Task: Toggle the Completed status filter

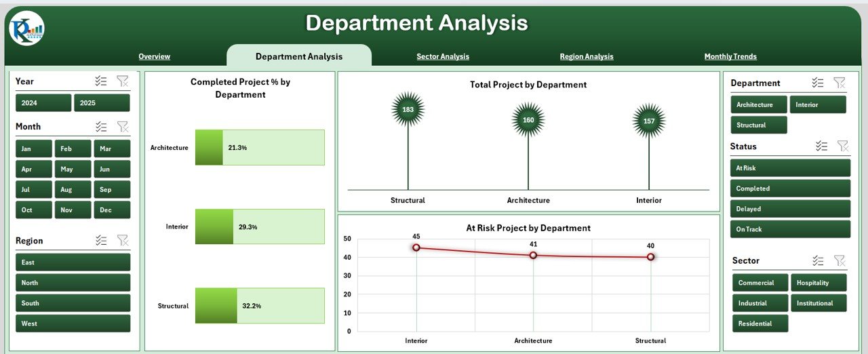Action: [x=790, y=189]
